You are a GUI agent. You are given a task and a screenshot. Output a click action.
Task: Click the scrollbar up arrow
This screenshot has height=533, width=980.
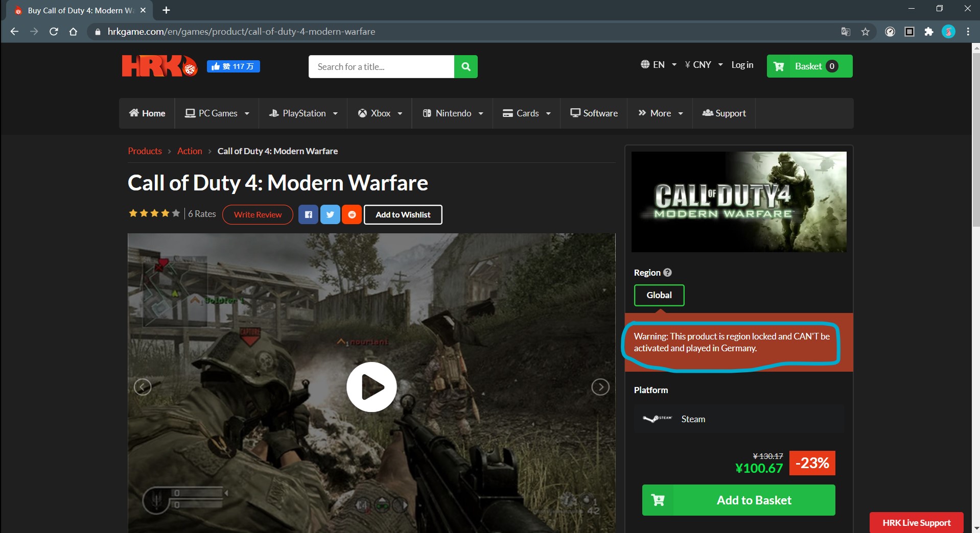[976, 47]
